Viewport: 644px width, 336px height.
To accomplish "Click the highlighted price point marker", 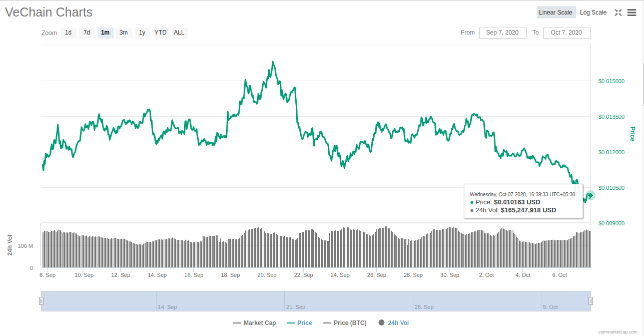I will [590, 195].
